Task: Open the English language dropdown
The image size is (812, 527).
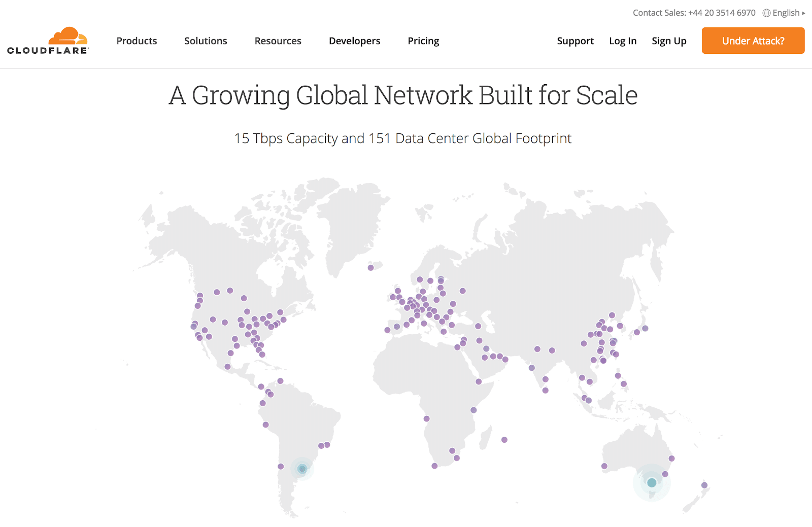Action: click(789, 13)
